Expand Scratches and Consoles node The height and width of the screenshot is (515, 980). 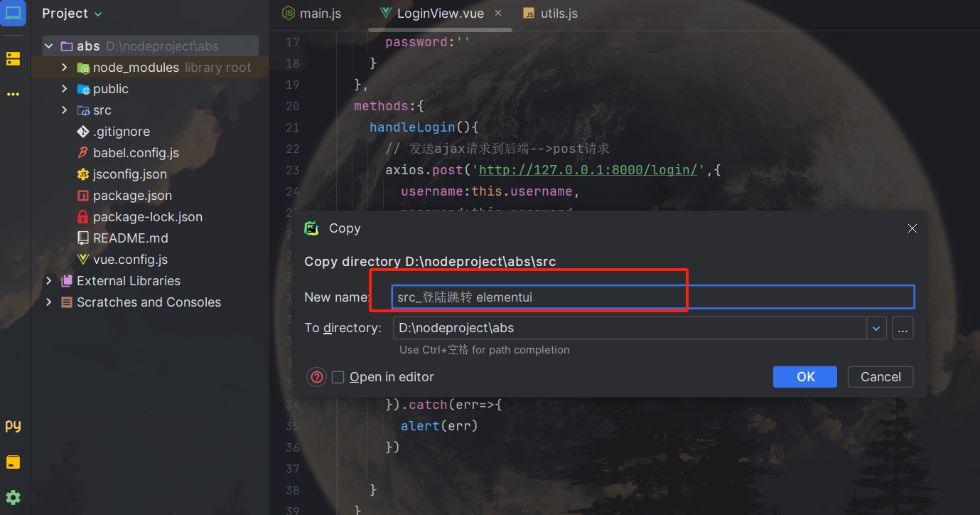pyautogui.click(x=48, y=302)
